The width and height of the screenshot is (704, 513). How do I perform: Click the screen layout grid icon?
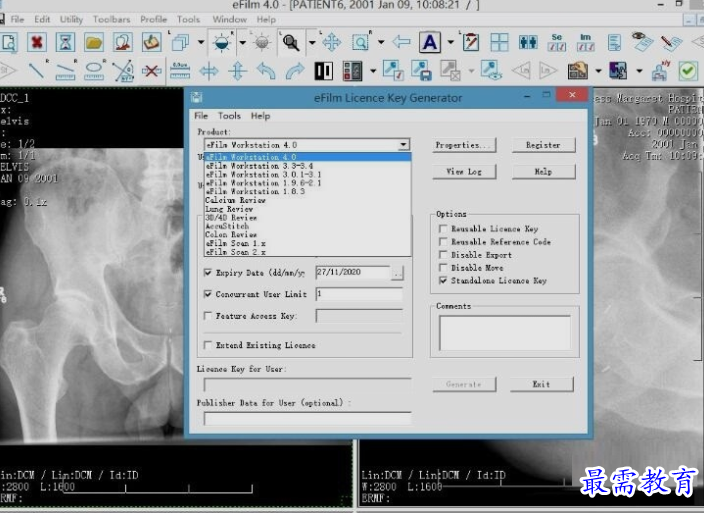coord(499,43)
